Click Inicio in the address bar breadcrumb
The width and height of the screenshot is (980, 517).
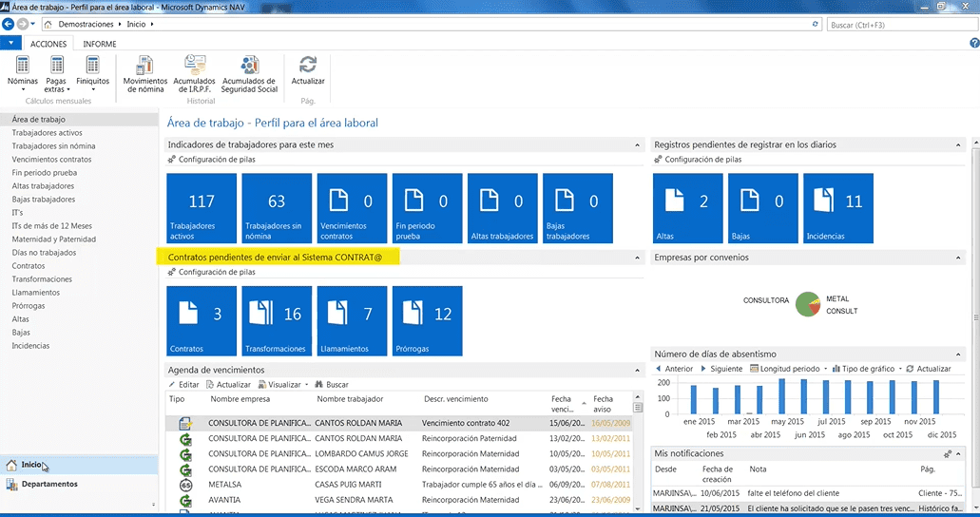[x=136, y=25]
